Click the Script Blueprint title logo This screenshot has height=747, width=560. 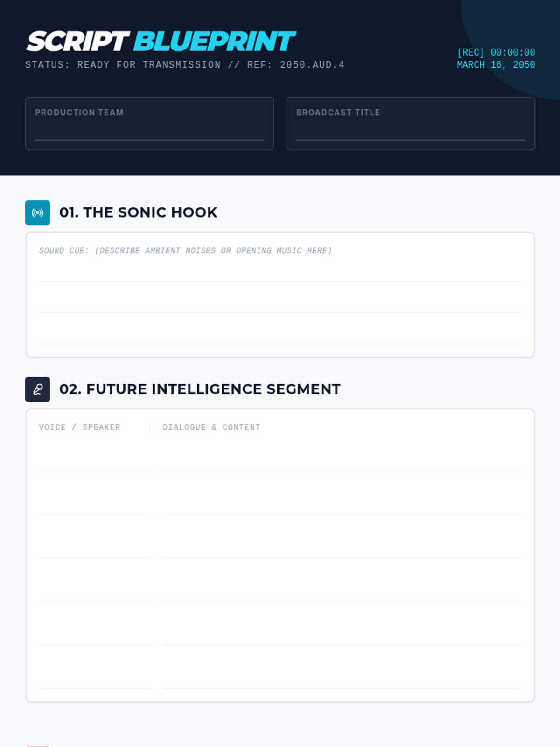click(x=161, y=41)
